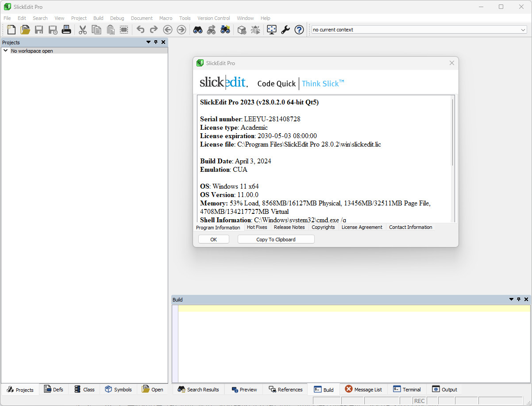Open the Debug menu

coord(117,18)
